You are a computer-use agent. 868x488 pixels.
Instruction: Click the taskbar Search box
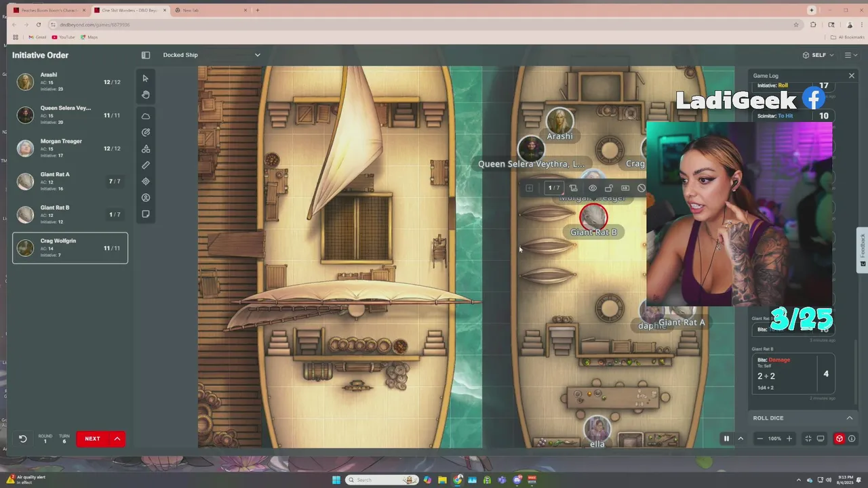click(x=382, y=480)
